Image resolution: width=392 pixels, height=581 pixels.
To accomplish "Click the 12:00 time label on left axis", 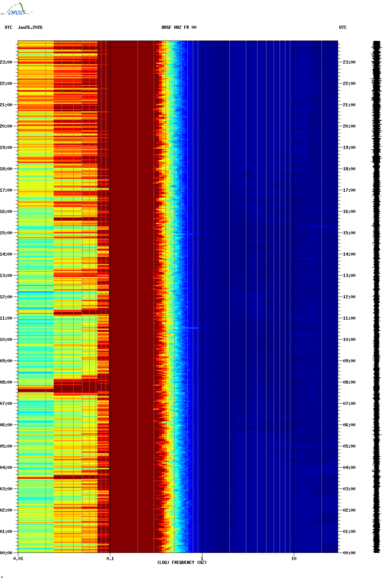I will (x=6, y=297).
